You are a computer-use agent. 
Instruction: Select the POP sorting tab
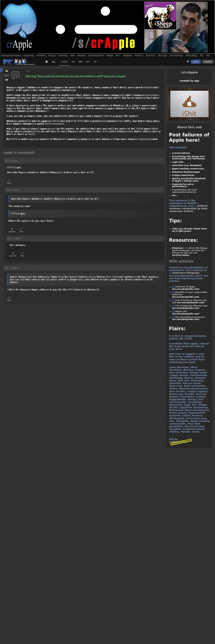tap(88, 62)
